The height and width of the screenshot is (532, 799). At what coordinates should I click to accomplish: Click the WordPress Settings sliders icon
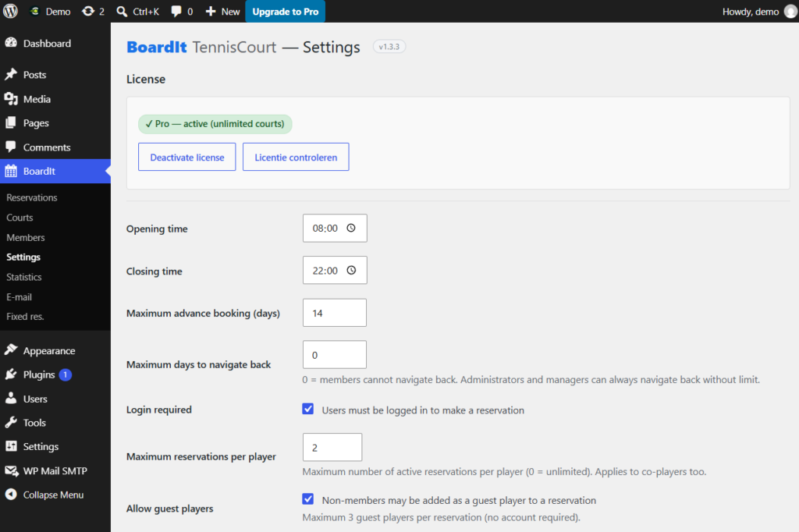point(11,446)
